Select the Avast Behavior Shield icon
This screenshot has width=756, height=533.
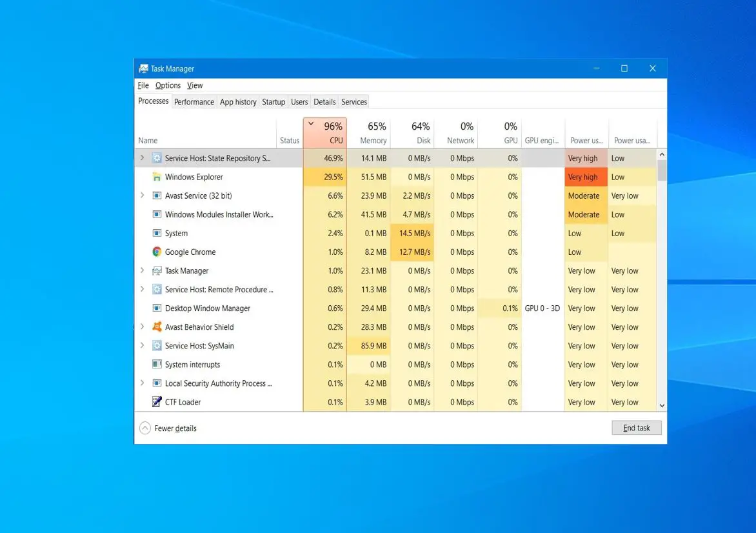(157, 327)
